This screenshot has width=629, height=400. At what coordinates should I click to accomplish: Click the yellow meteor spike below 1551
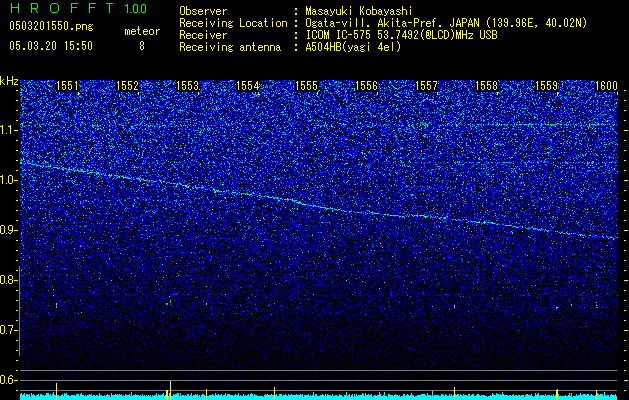pos(56,391)
